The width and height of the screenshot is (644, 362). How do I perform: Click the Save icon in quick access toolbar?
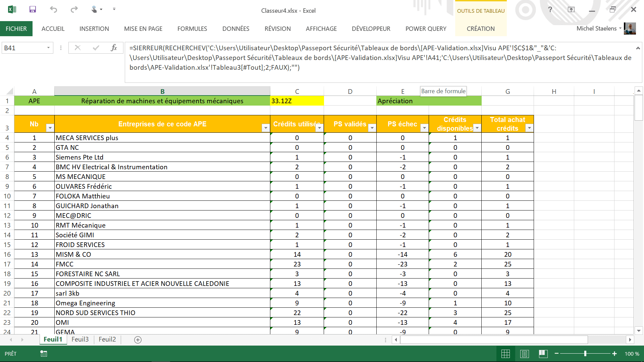click(x=33, y=9)
